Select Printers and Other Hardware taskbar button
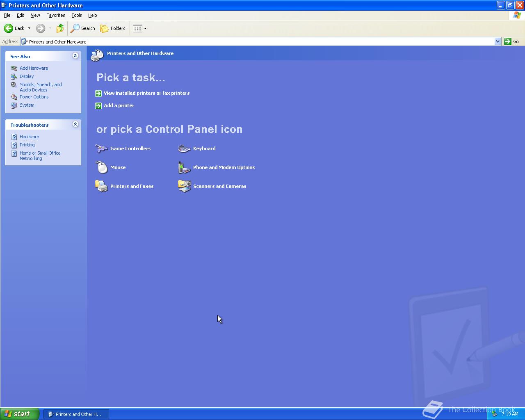Screen dimensions: 525x420 (76, 414)
